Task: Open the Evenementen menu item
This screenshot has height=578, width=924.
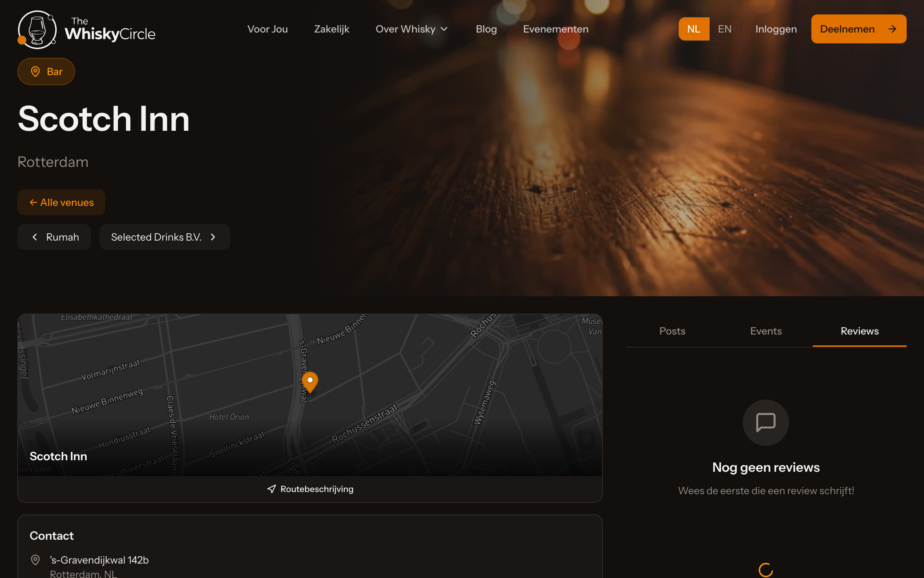Action: point(555,29)
